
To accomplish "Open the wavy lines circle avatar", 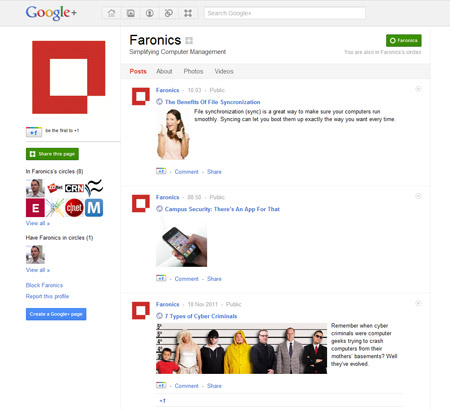I will click(94, 188).
